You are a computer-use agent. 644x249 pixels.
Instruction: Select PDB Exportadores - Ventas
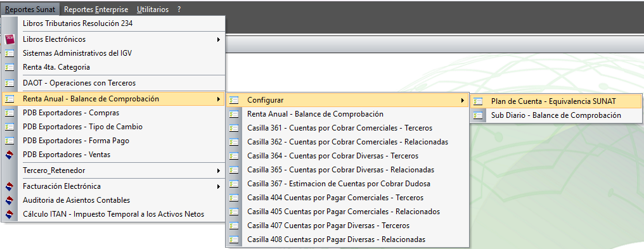point(113,155)
